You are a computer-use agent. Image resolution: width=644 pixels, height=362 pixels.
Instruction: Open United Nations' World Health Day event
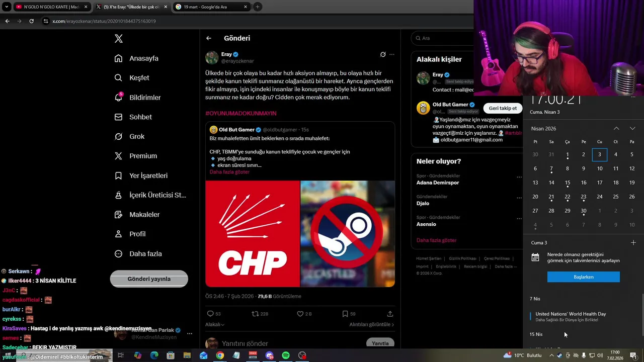(571, 316)
